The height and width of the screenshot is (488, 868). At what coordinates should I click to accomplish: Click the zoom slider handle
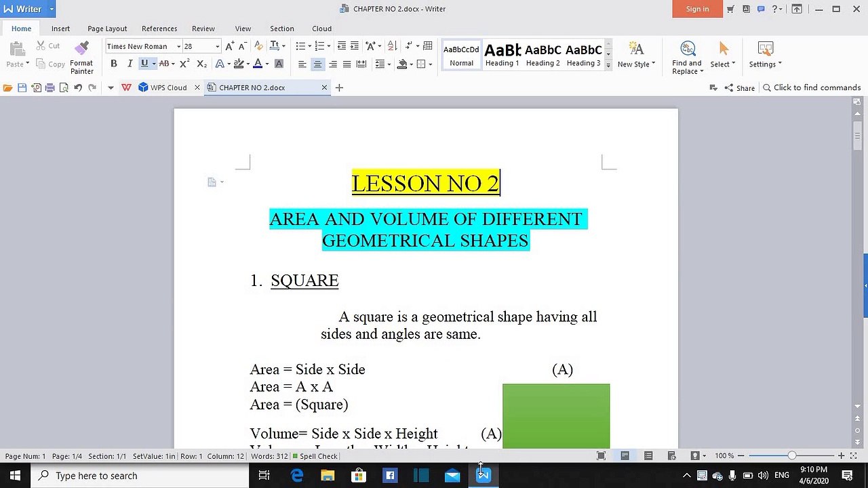[791, 456]
